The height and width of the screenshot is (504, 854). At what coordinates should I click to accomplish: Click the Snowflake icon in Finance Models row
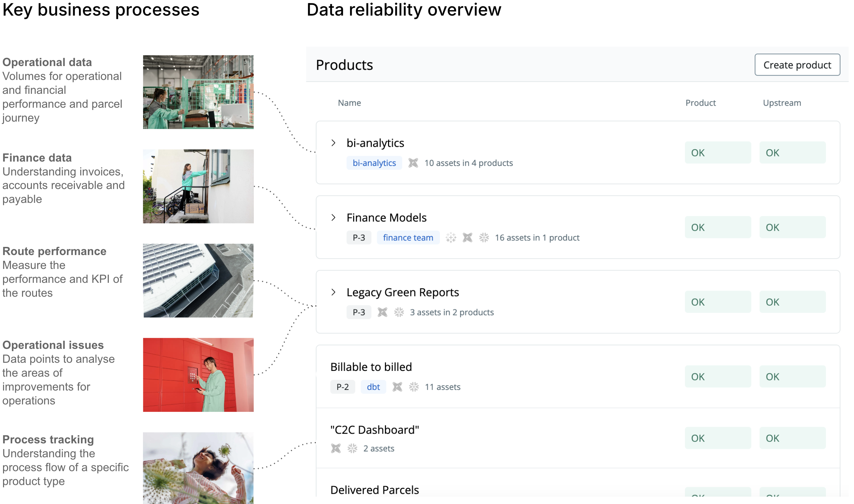[x=484, y=238]
